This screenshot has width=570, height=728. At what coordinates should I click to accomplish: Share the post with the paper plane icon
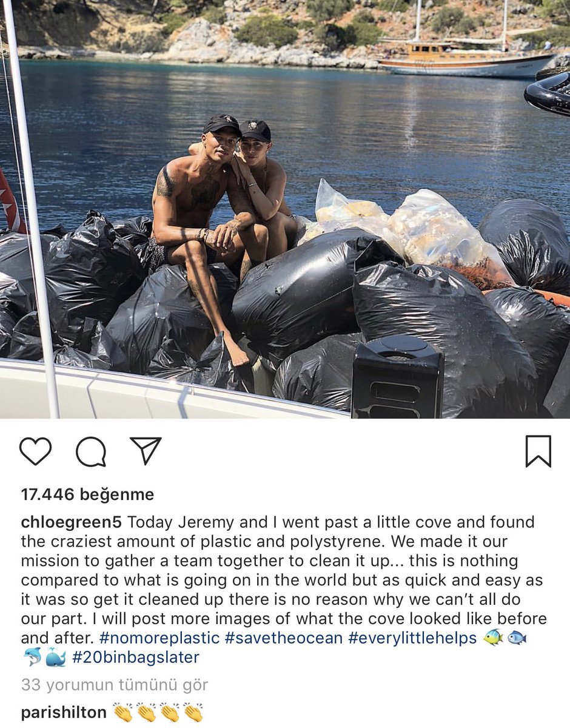tap(146, 451)
